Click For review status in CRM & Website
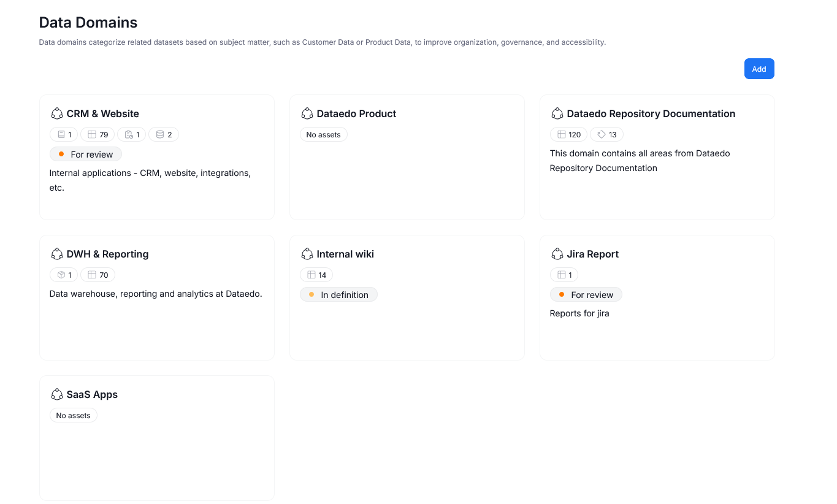 click(85, 155)
